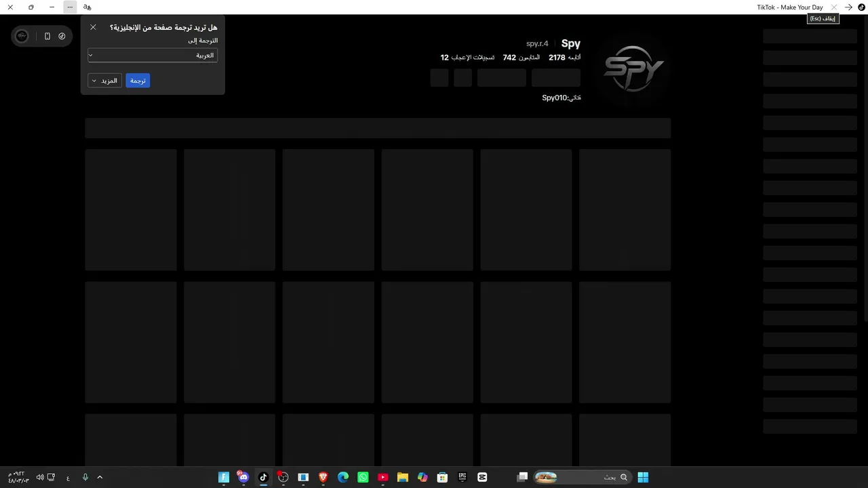Click the blue ترجمة translate button
868x488 pixels.
pyautogui.click(x=138, y=81)
